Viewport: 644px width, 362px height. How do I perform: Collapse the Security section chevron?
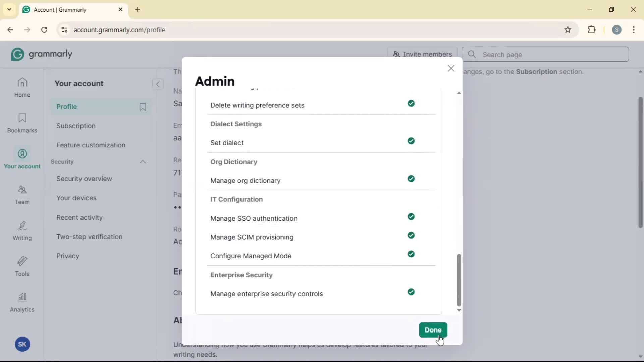click(143, 162)
